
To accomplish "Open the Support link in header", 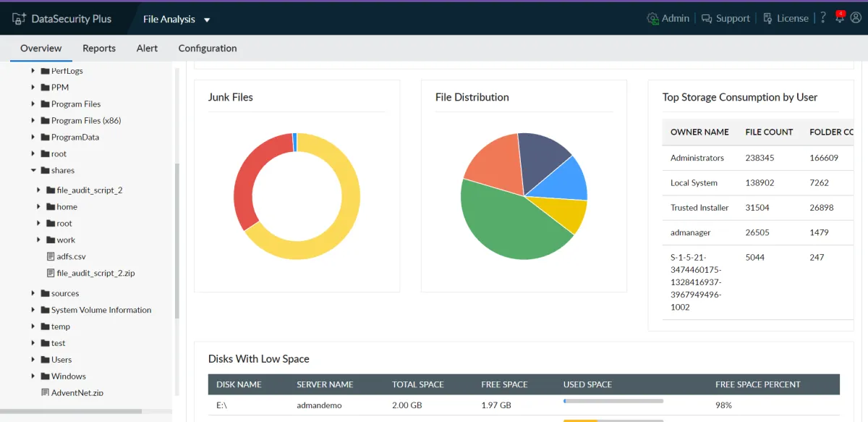I will coord(726,19).
